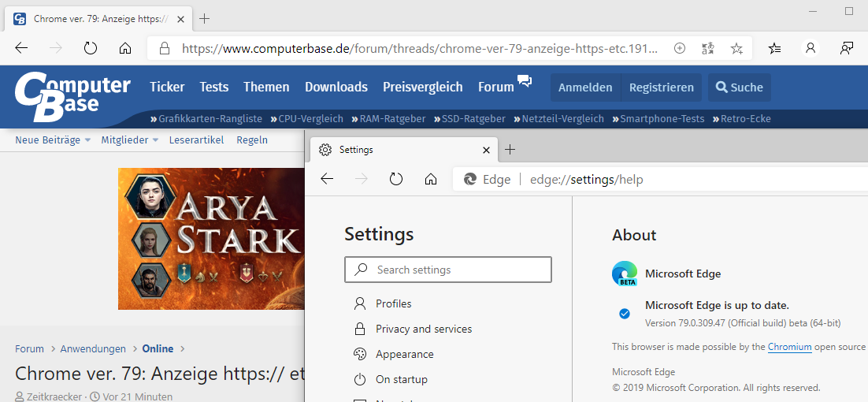Open the Themen menu
This screenshot has width=868, height=402.
pyautogui.click(x=266, y=87)
